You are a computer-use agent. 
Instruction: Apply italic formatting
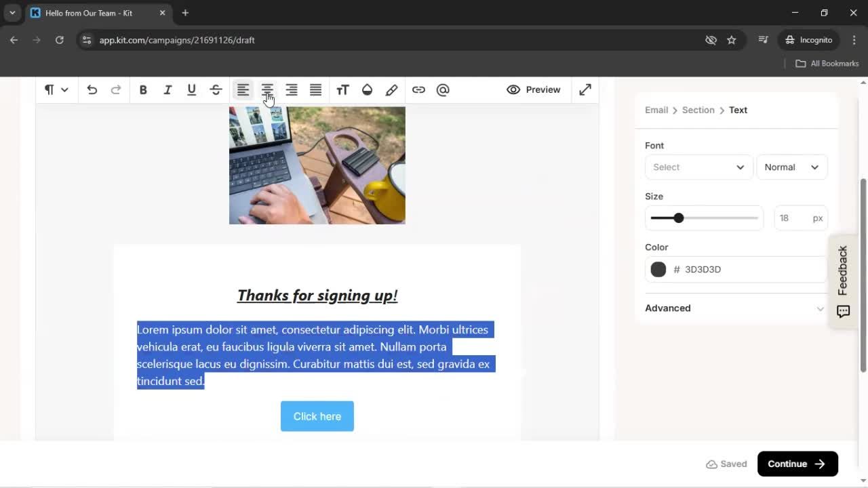167,89
